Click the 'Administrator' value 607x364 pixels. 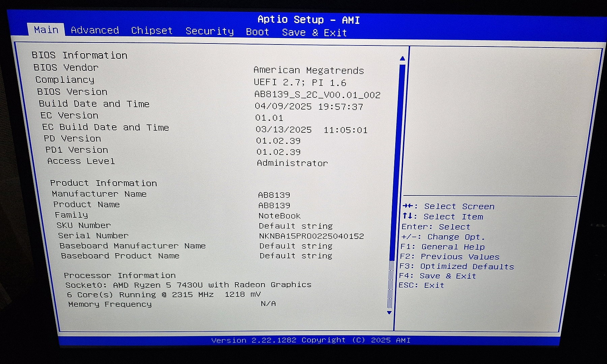point(292,163)
